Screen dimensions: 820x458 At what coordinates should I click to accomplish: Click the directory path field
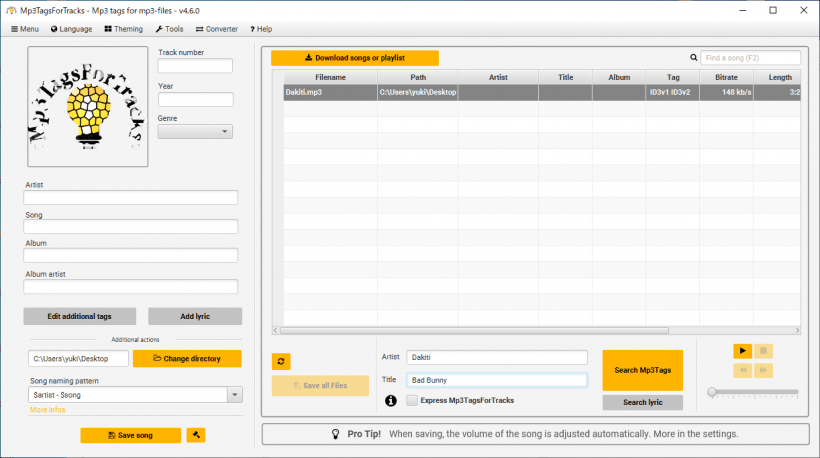coord(78,359)
